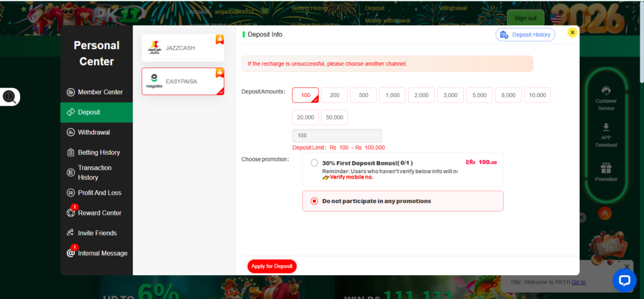The height and width of the screenshot is (299, 644).
Task: Select the 10,000 deposit amount
Action: point(537,95)
